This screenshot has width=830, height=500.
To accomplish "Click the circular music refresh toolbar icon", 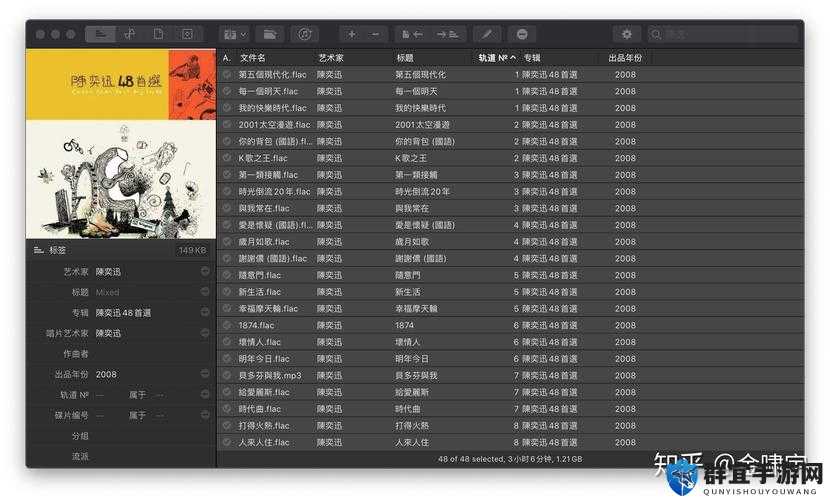I will [304, 34].
